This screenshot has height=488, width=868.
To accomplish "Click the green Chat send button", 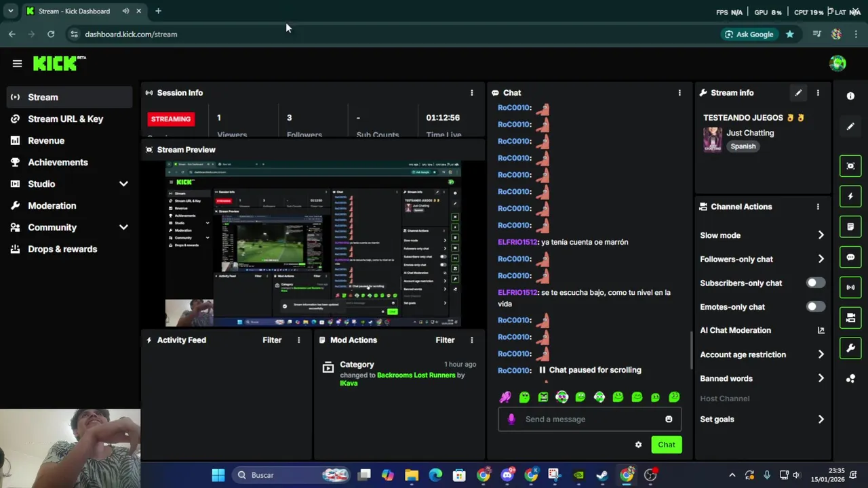I will click(x=666, y=445).
